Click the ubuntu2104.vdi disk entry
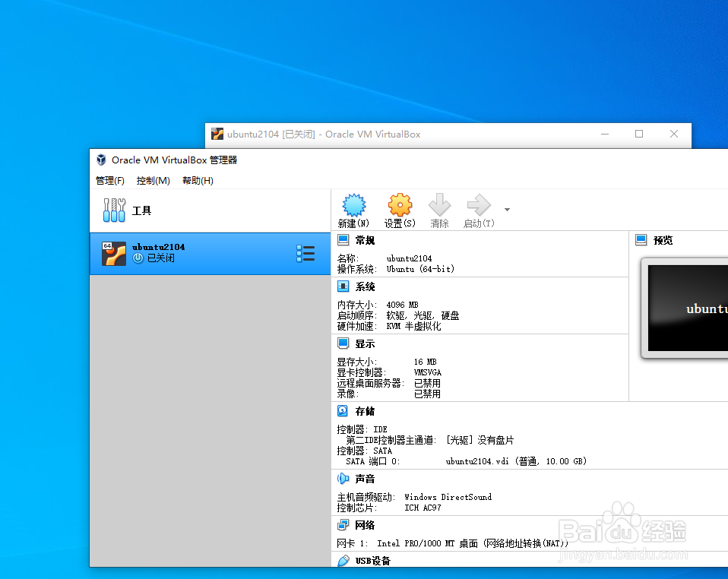This screenshot has height=579, width=728. tap(516, 461)
